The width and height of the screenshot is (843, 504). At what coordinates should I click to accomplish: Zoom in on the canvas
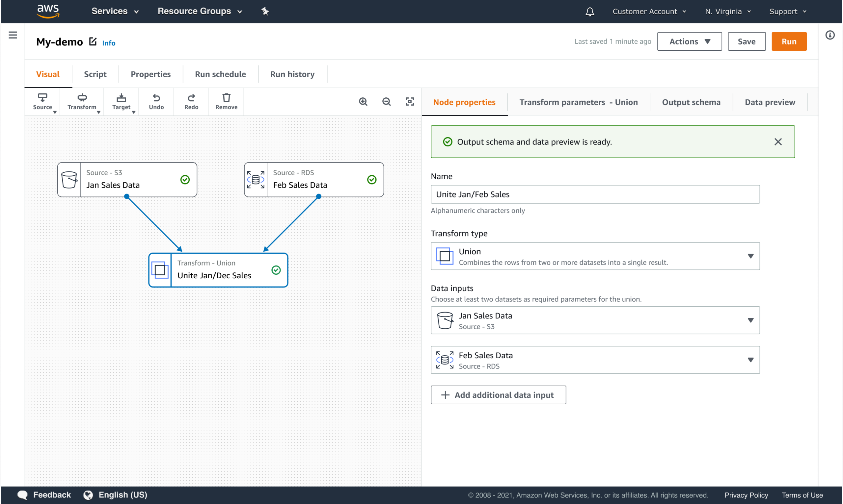[x=363, y=102]
